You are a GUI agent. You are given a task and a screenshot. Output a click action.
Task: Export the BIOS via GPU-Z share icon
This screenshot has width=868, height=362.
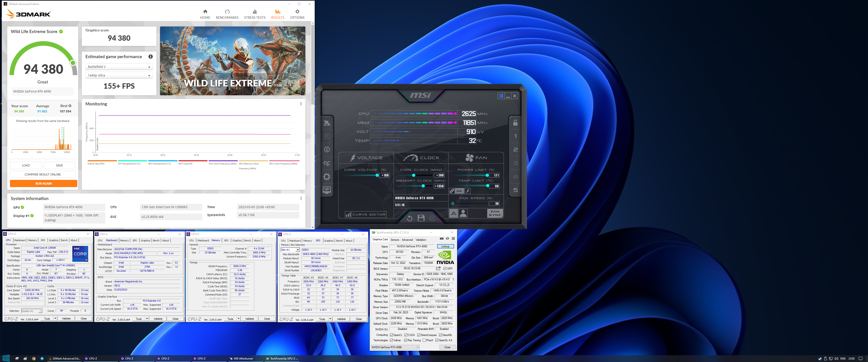point(438,268)
